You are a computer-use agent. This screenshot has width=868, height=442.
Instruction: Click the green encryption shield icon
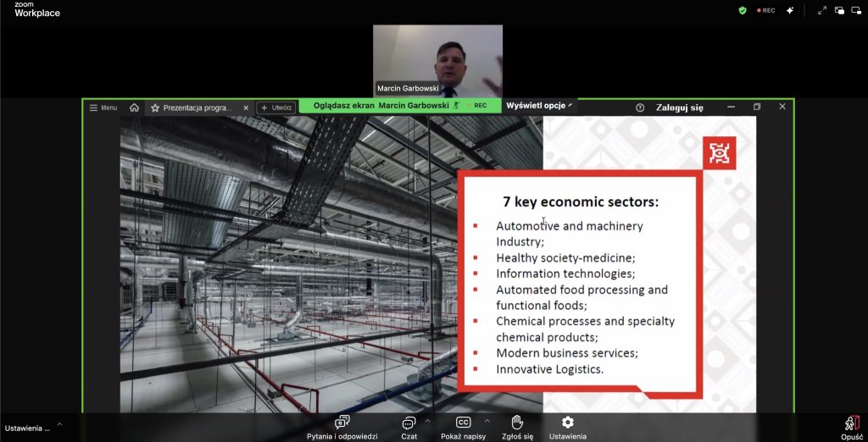click(x=743, y=11)
